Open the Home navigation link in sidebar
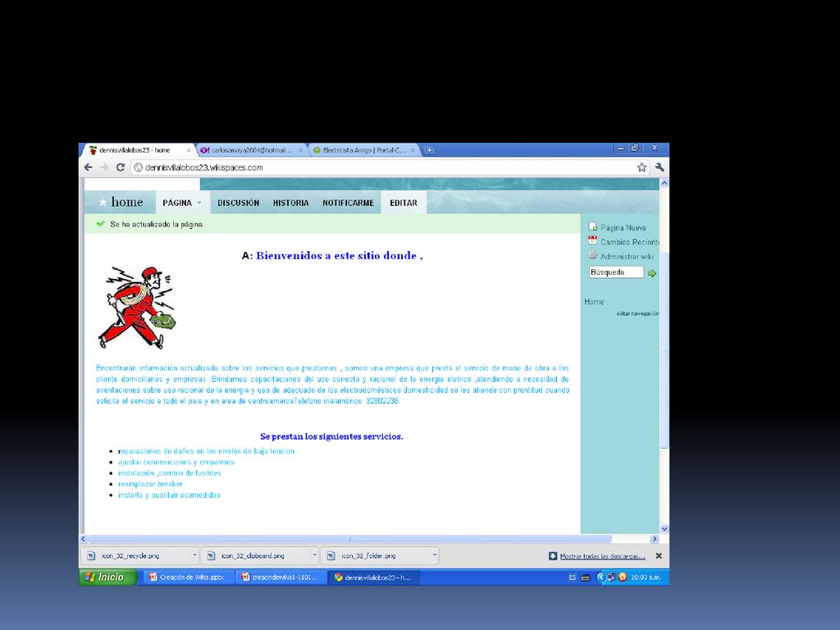840x630 pixels. (594, 302)
